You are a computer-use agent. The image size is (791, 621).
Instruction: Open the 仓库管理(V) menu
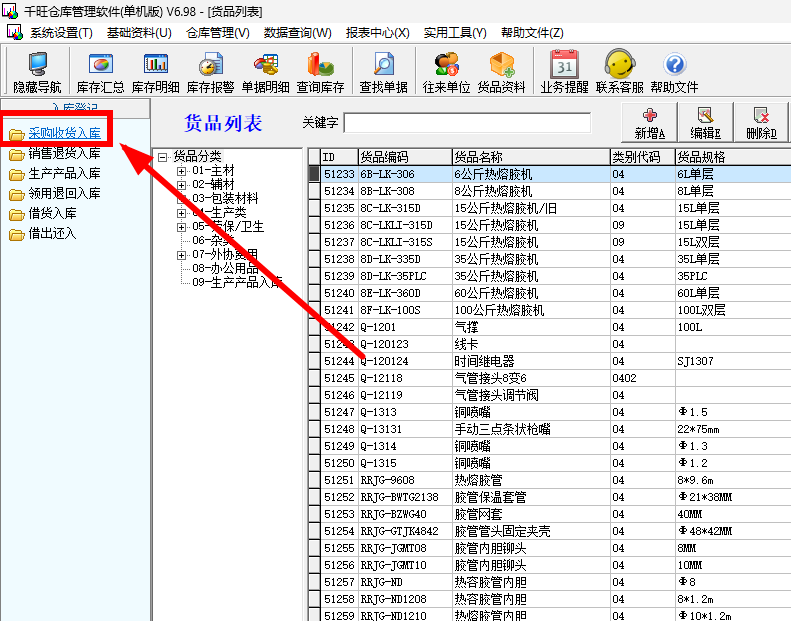tap(217, 33)
